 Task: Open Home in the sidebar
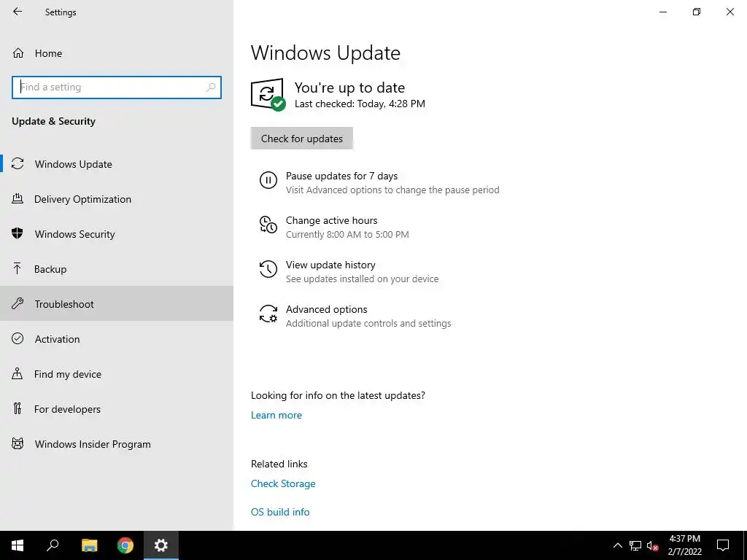click(x=117, y=53)
